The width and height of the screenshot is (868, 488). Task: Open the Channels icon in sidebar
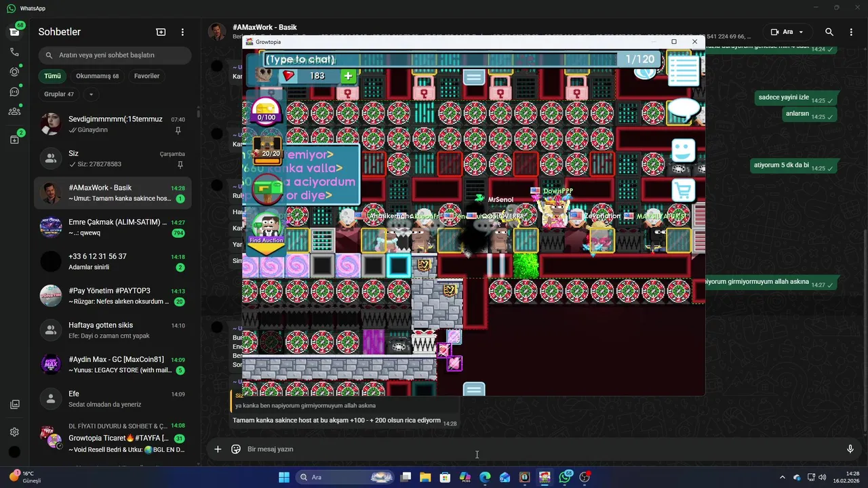(x=14, y=91)
